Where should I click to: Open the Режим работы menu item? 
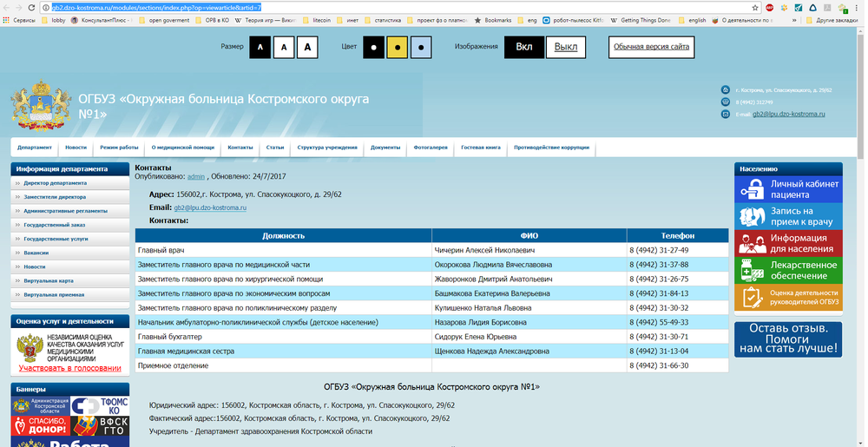tap(119, 148)
